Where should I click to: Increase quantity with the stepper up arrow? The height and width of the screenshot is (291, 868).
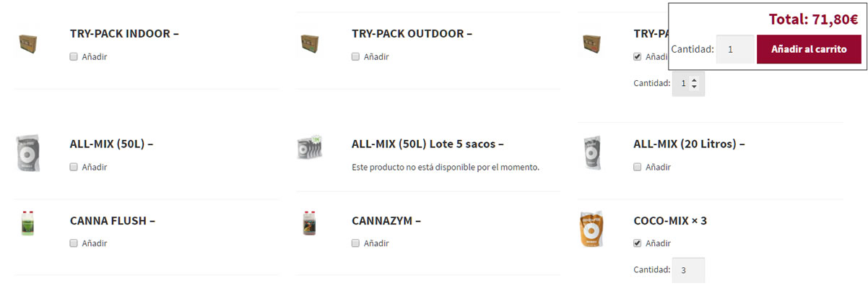pyautogui.click(x=694, y=79)
